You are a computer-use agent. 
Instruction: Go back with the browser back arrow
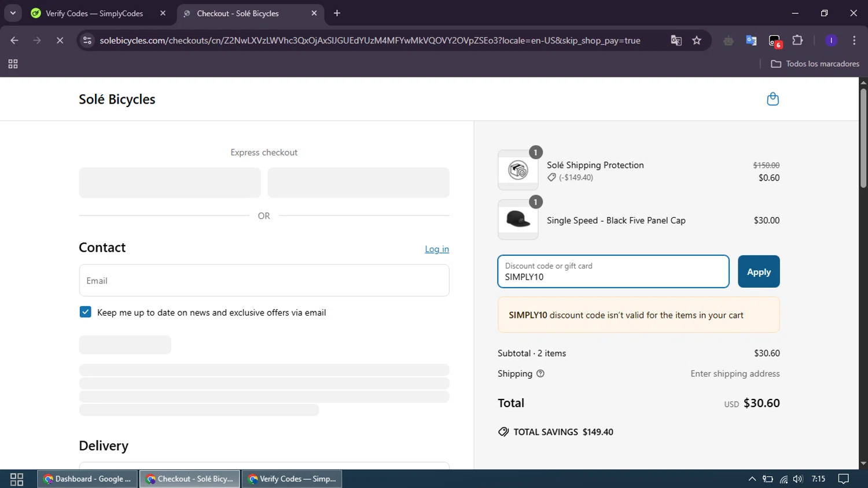[x=14, y=41]
